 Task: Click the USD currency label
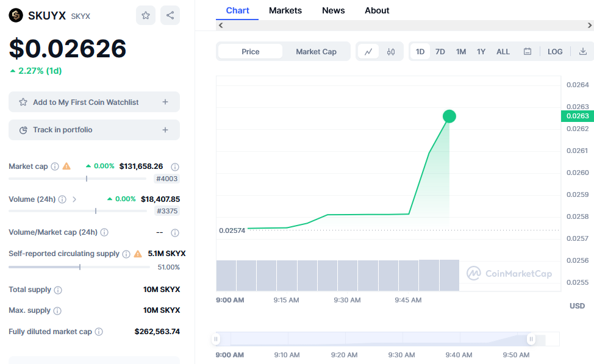578,306
